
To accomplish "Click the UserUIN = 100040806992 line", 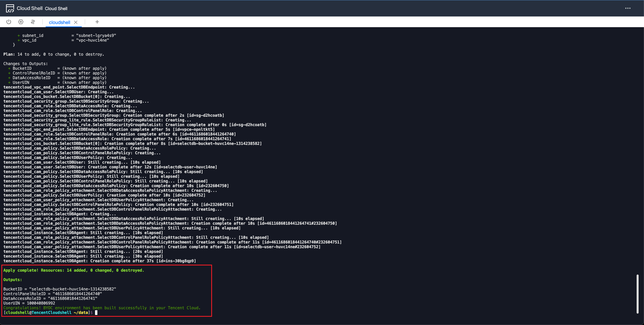I will [x=29, y=303].
